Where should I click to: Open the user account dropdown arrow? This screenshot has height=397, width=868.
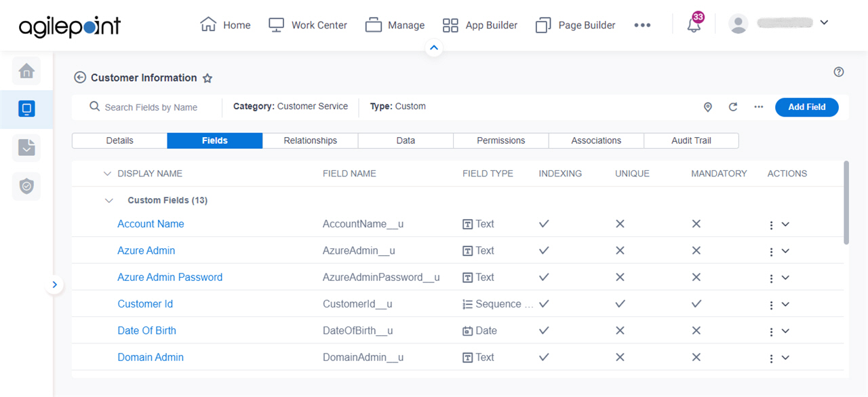(x=824, y=22)
